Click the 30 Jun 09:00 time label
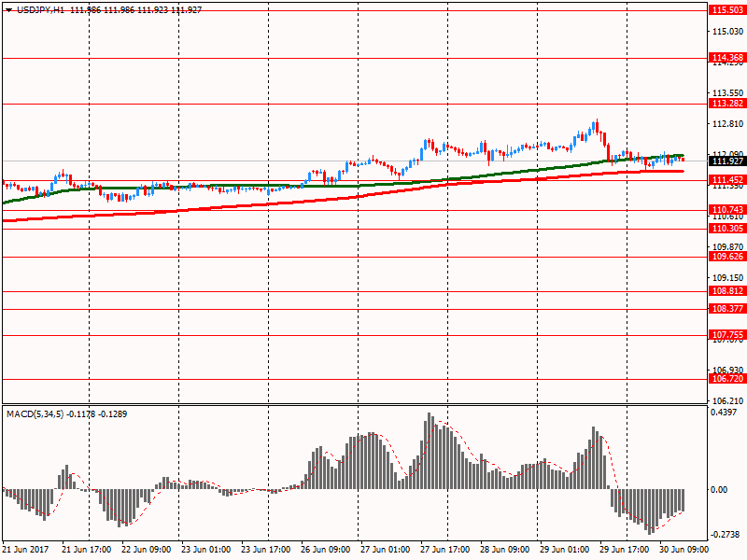Viewport: 747px width, 560px height. 684,550
